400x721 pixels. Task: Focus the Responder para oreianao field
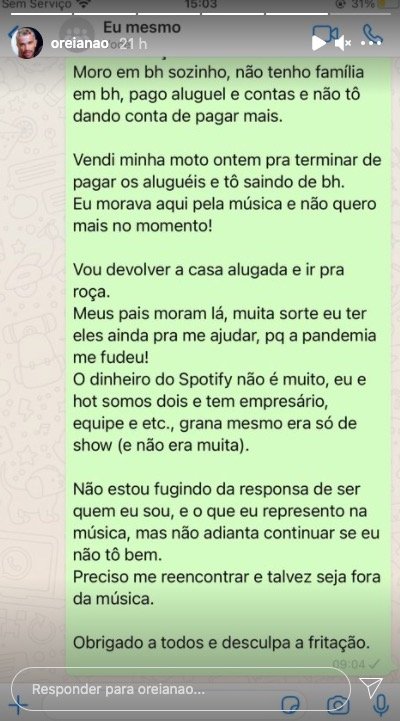click(x=180, y=690)
